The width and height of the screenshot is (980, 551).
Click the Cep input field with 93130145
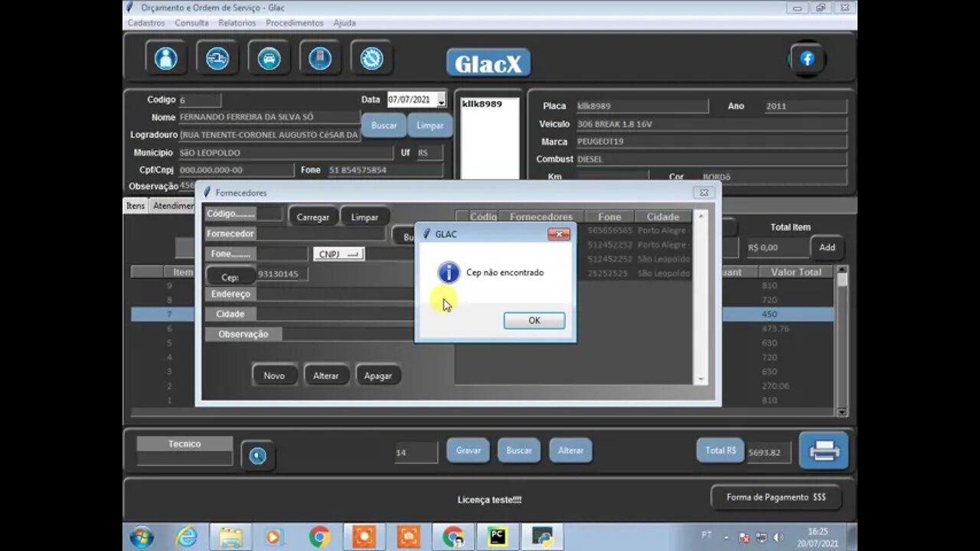283,274
